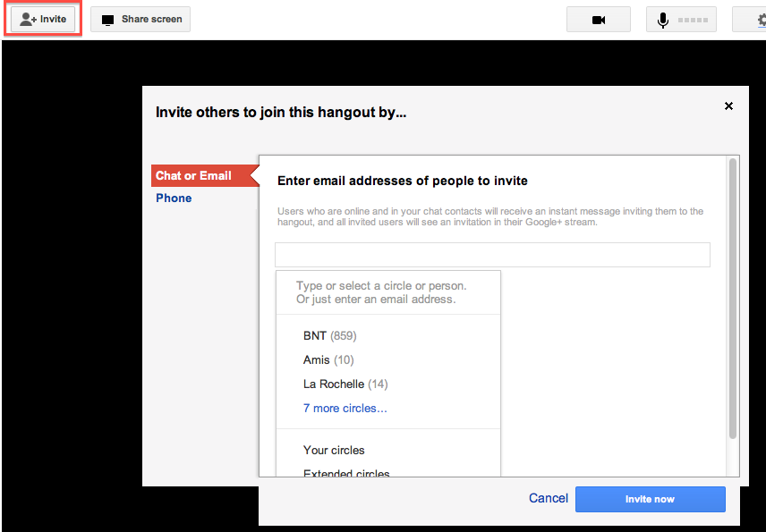766x532 pixels.
Task: Expand 7 more circles link
Action: coord(345,409)
